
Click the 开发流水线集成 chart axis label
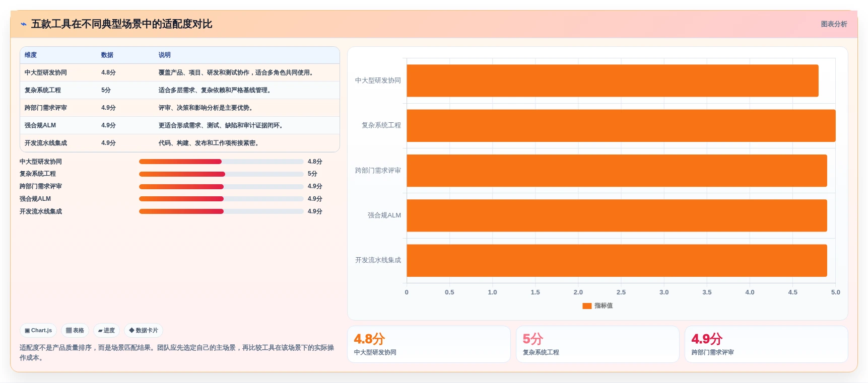coord(378,260)
